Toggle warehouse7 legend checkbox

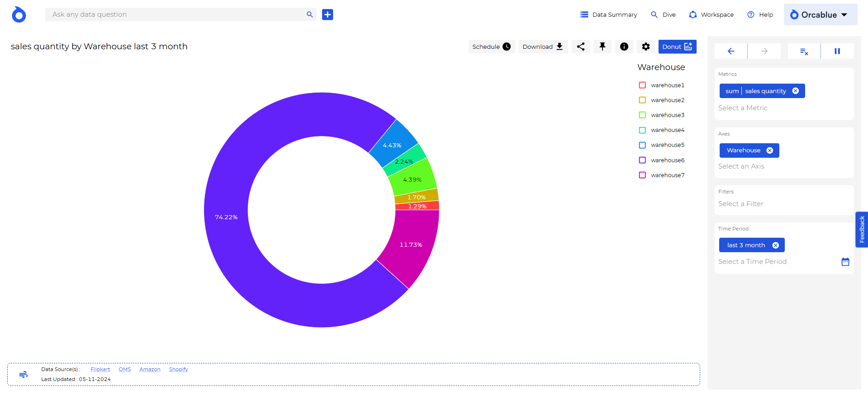click(642, 175)
